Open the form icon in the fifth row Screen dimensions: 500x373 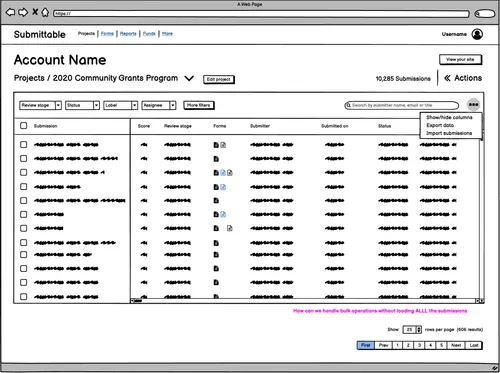(216, 201)
